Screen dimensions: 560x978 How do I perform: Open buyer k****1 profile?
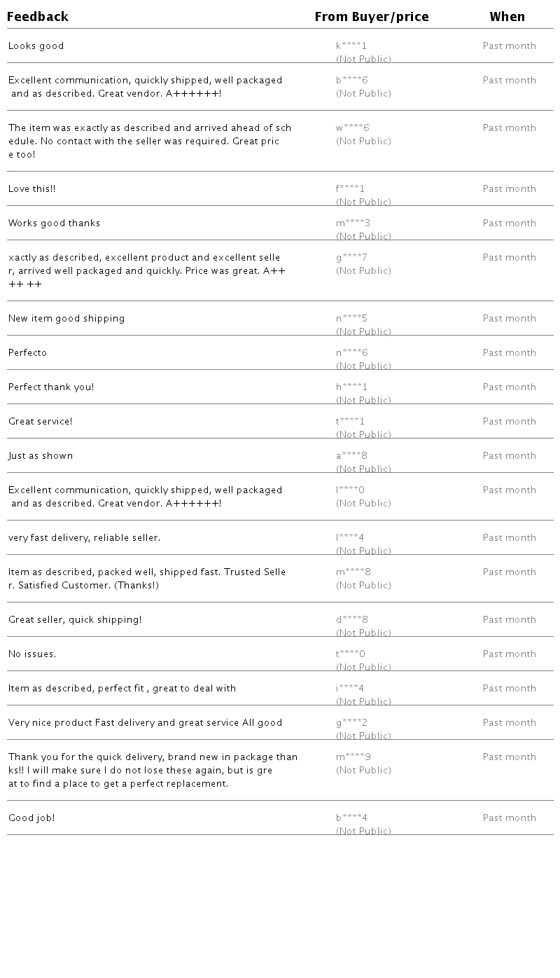tap(351, 46)
